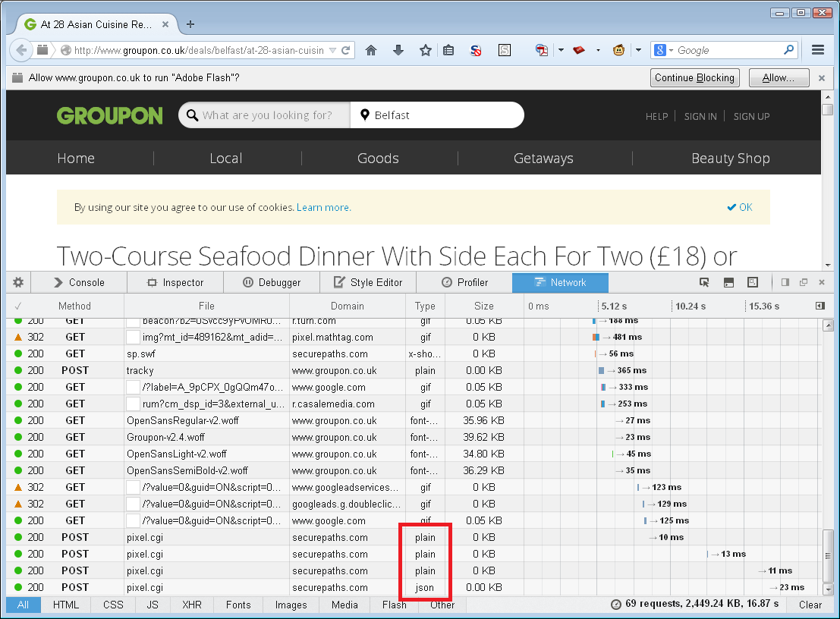840x619 pixels.
Task: Dismiss the Adobe Flash notification bar
Action: click(x=822, y=78)
